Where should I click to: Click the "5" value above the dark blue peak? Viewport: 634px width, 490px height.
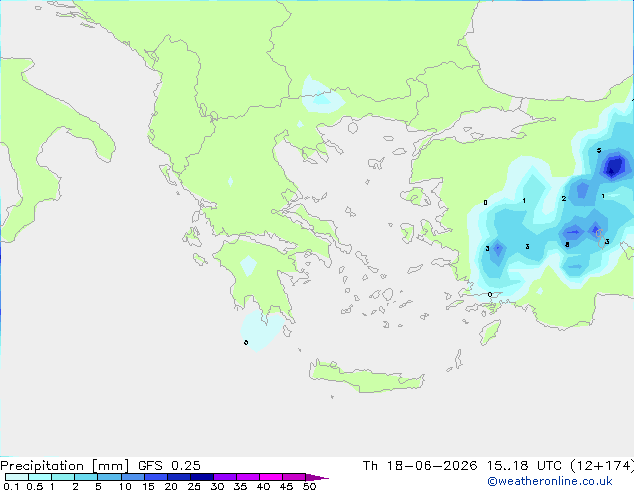click(599, 150)
